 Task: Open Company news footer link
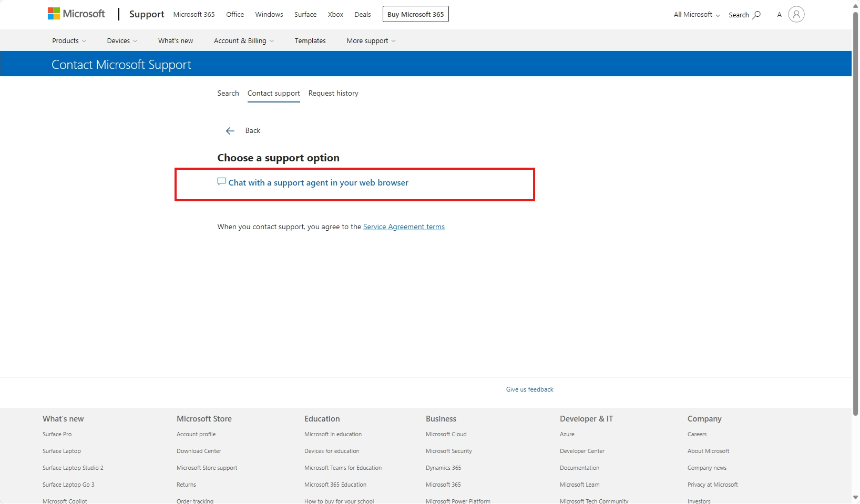(707, 468)
